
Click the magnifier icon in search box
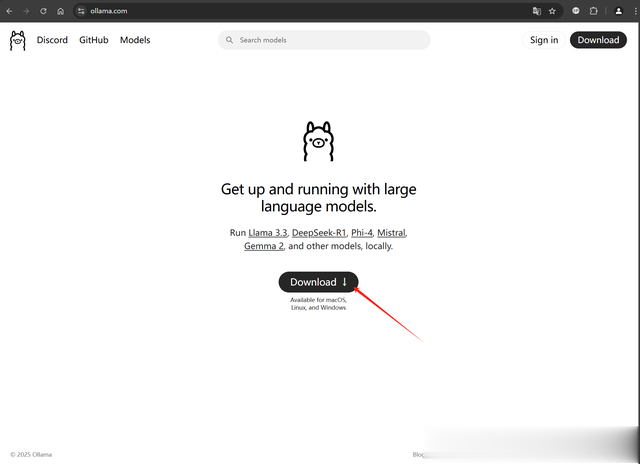(229, 40)
